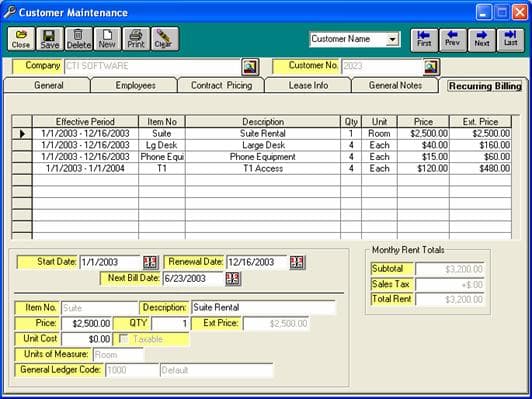Click the $15.00 price cell
This screenshot has height=399, width=532.
423,157
